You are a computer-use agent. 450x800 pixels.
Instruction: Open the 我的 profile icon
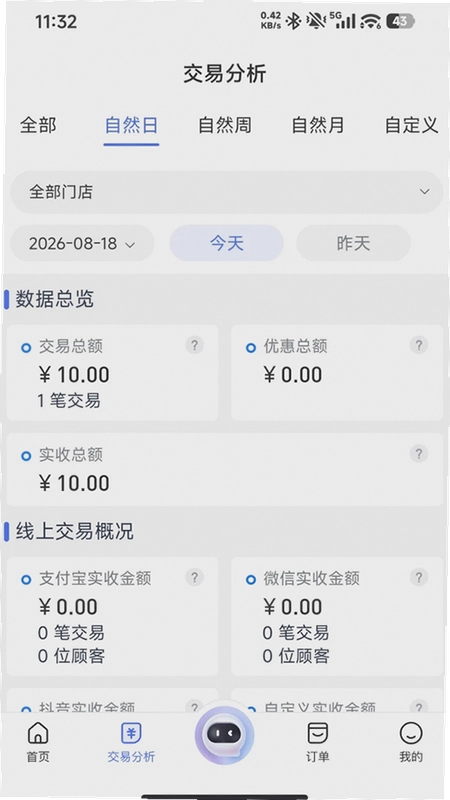[x=411, y=733]
